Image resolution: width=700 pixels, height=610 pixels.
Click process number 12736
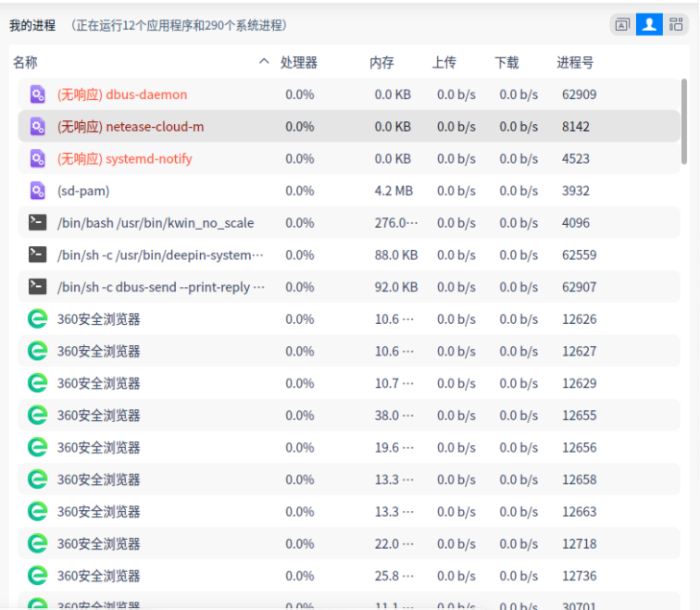pyautogui.click(x=579, y=576)
